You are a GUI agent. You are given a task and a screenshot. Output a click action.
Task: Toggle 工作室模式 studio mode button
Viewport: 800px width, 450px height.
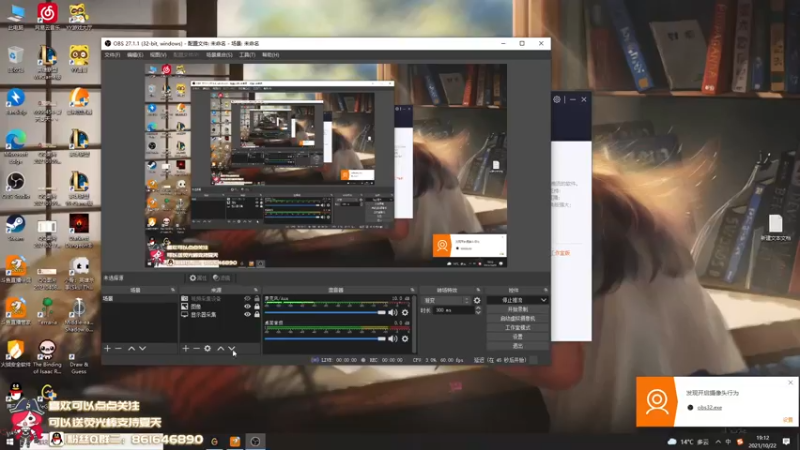click(518, 328)
